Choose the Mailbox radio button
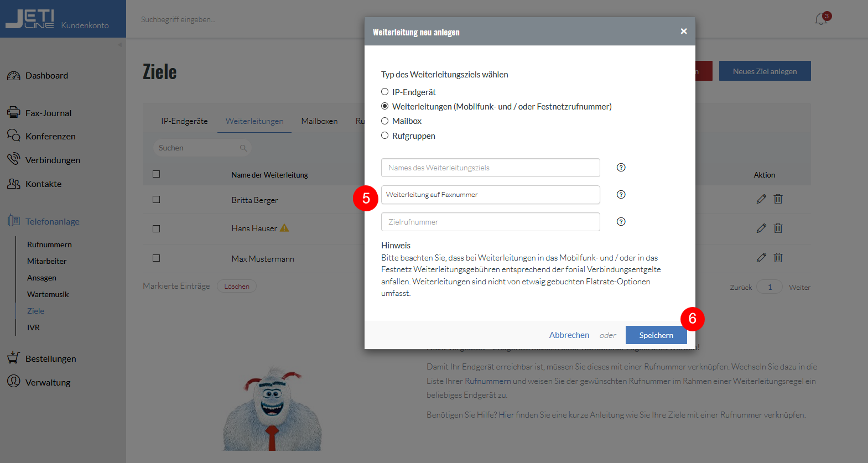Screen dimensions: 868x463 (x=385, y=121)
